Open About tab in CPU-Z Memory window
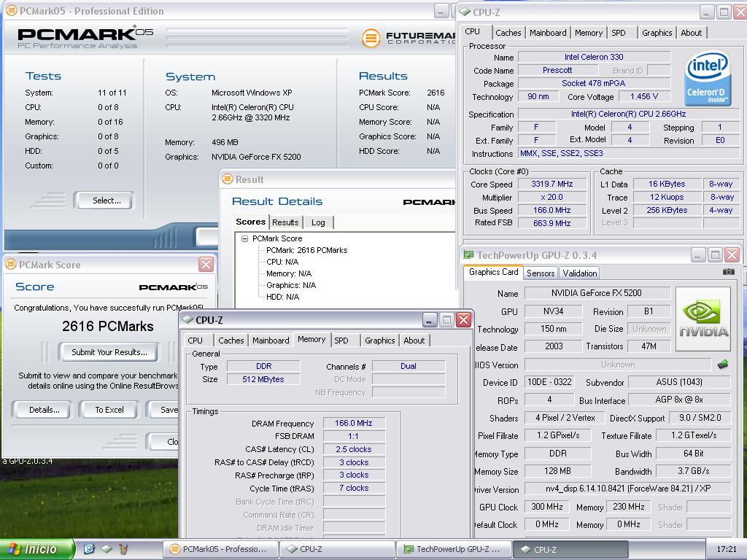Image resolution: width=747 pixels, height=560 pixels. click(414, 341)
